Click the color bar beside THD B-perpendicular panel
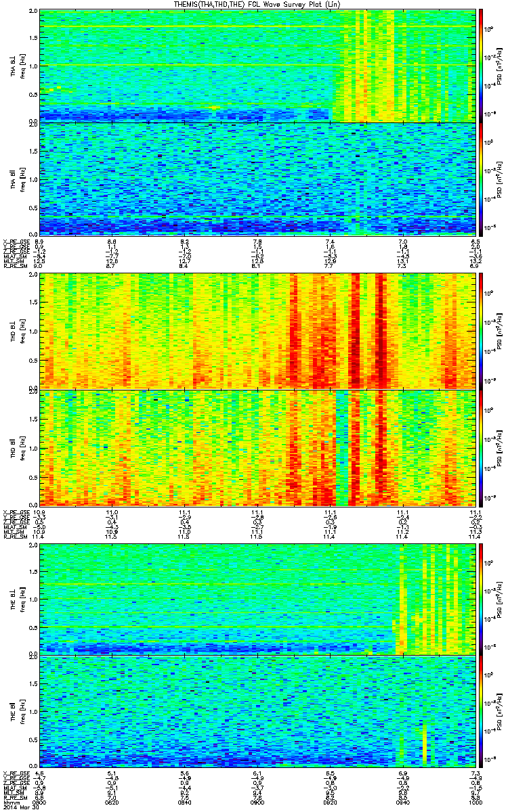Viewport: 508px width, 812px height. pyautogui.click(x=481, y=330)
